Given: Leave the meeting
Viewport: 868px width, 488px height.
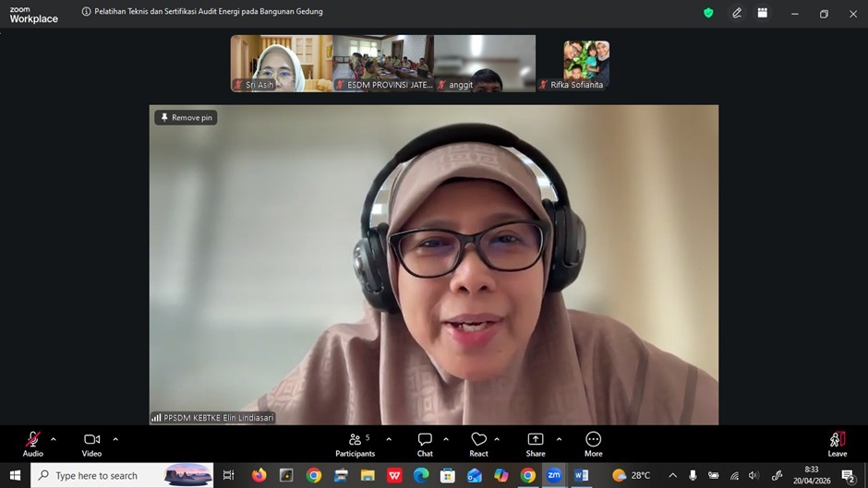Looking at the screenshot, I should (x=837, y=441).
